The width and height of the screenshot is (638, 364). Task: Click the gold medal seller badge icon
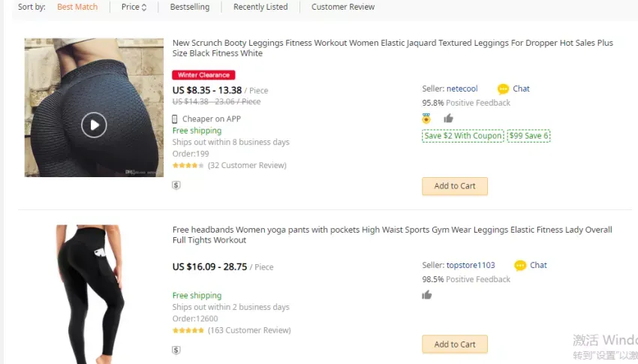click(x=426, y=119)
